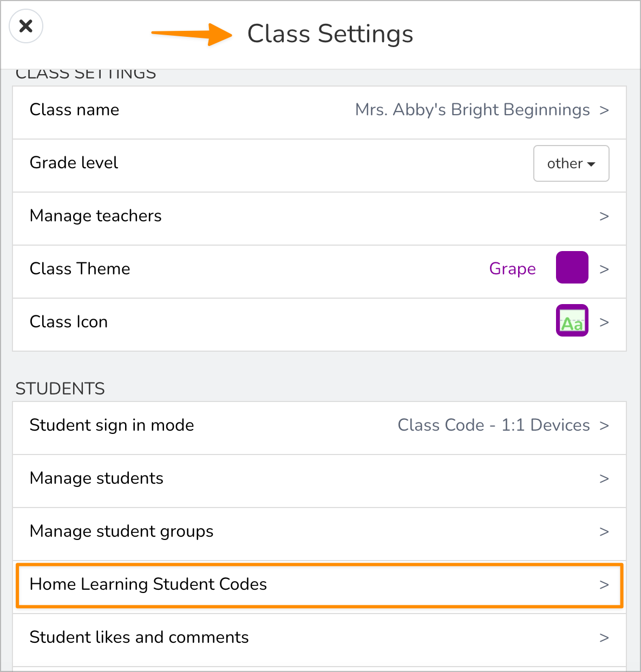The height and width of the screenshot is (672, 641).
Task: Click the chevron on Manage teachers row
Action: coord(604,216)
